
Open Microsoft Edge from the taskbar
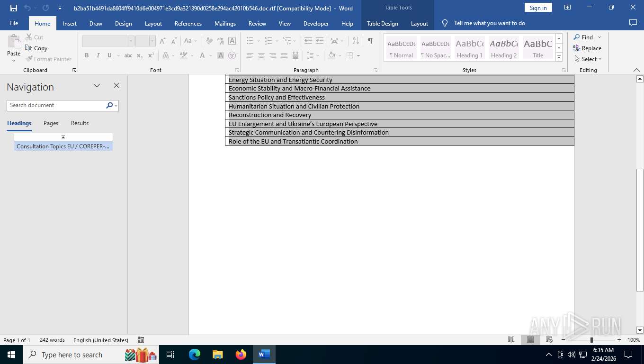[x=195, y=355]
